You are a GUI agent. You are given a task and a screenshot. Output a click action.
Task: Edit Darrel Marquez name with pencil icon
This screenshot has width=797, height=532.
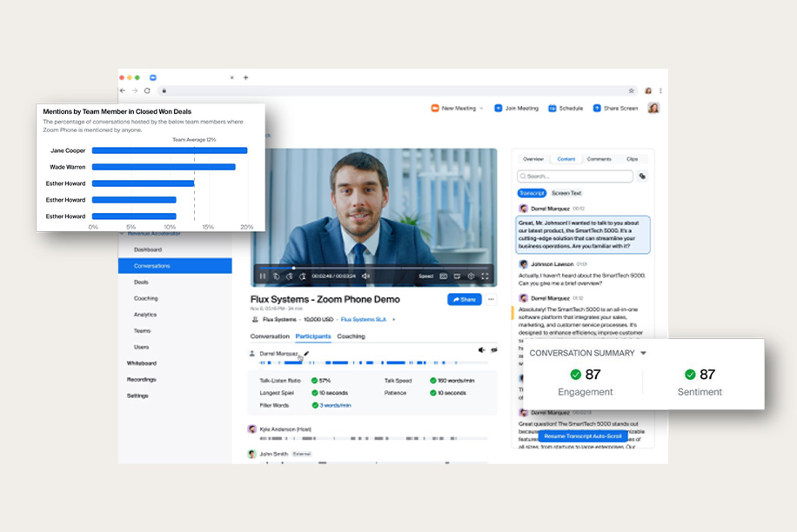(306, 353)
